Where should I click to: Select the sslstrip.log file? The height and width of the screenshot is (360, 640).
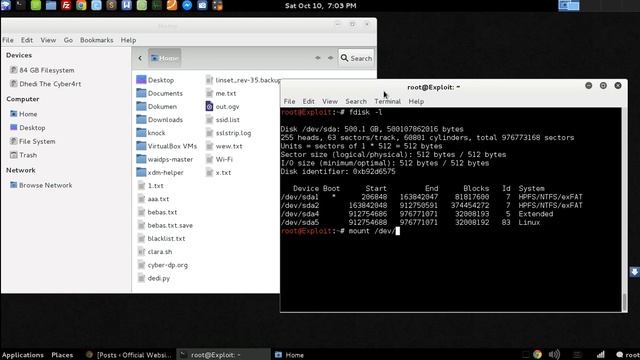pyautogui.click(x=228, y=133)
